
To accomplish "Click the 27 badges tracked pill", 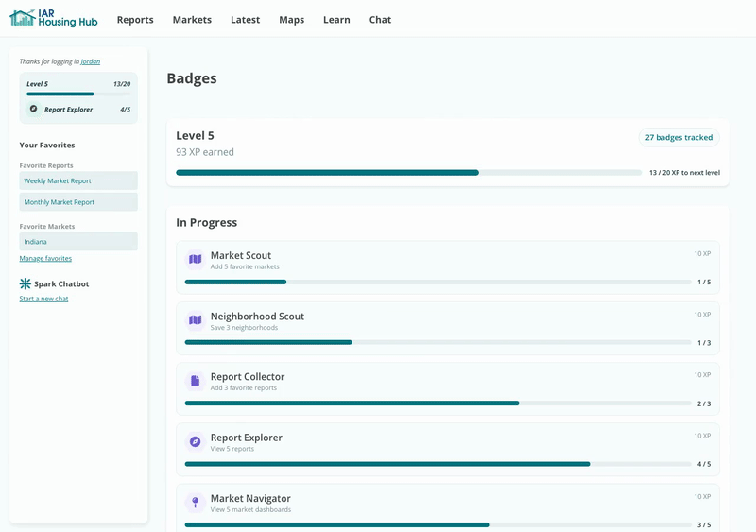I will click(x=679, y=137).
